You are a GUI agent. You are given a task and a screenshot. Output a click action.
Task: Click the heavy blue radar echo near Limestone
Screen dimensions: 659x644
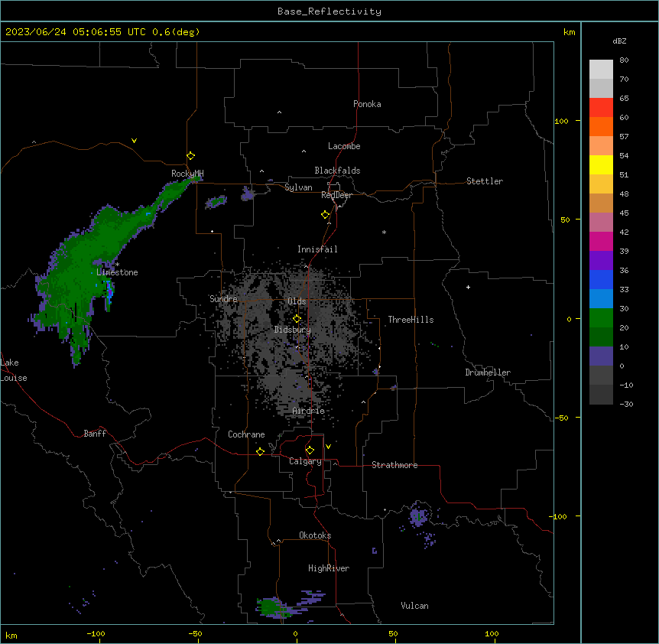point(109,291)
